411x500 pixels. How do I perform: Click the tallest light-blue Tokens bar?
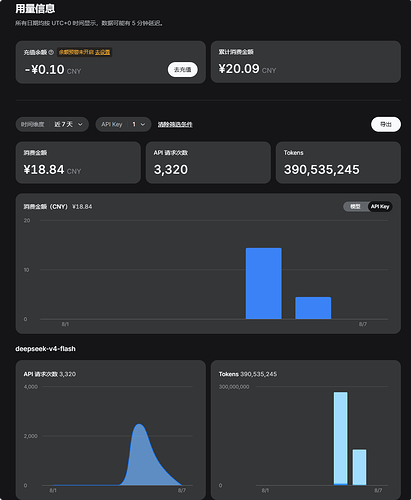pyautogui.click(x=341, y=438)
